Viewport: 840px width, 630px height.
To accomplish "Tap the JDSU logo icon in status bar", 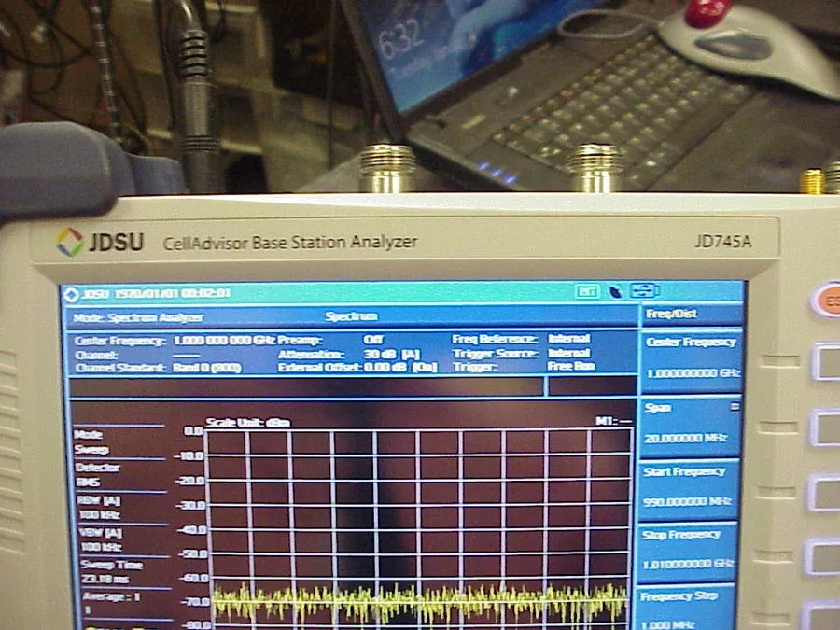I will tap(71, 294).
